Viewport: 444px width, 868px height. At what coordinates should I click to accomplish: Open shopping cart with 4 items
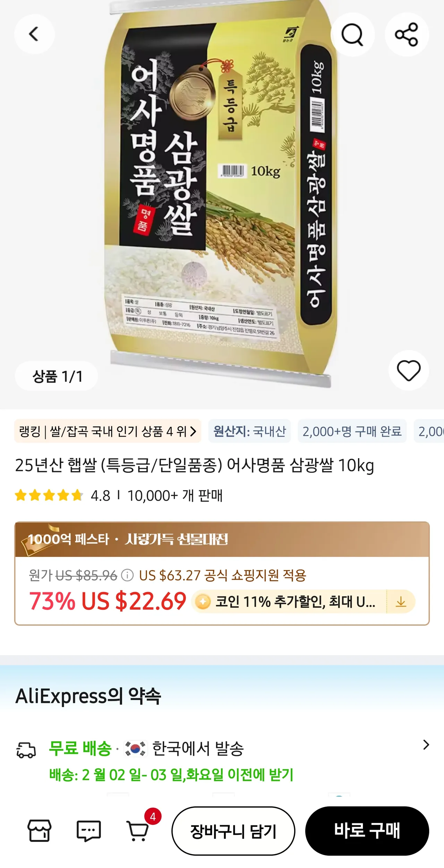[x=139, y=831]
